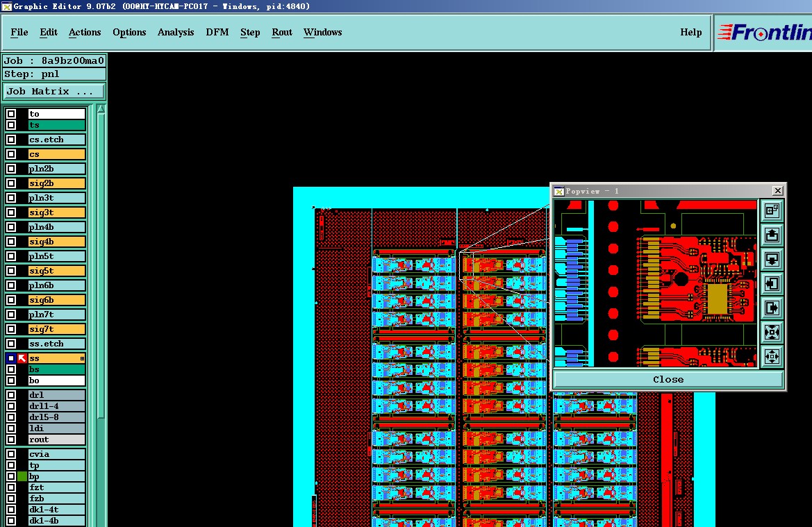Click the left-arrow box icon in Popview
The width and height of the screenshot is (812, 527).
[772, 284]
